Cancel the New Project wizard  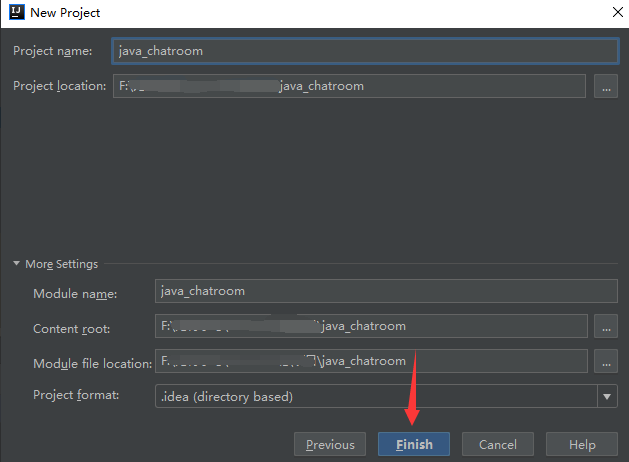point(498,444)
